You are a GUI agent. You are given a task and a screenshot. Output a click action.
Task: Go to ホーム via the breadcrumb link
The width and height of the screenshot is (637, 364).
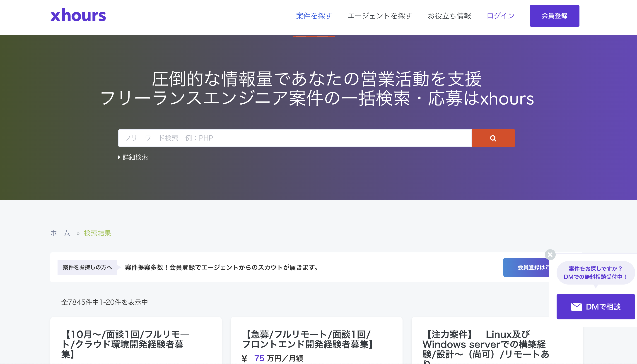point(60,233)
